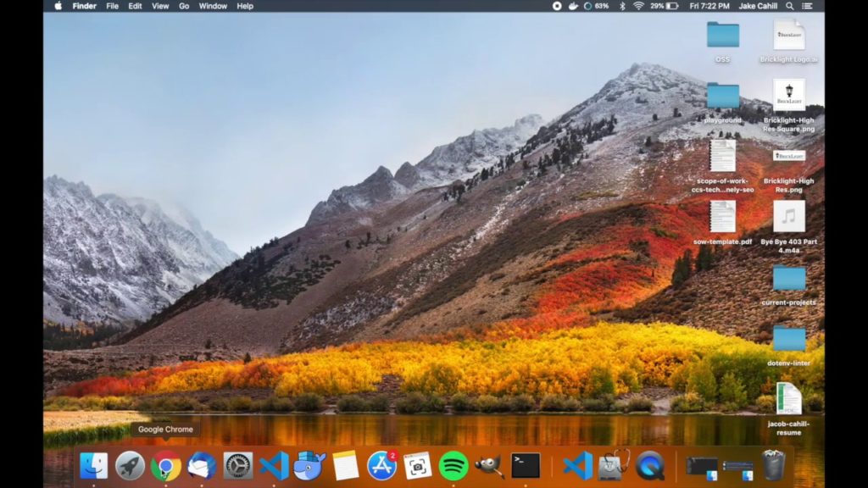Viewport: 868px width, 488px height.
Task: Open the Wi-Fi status menu
Action: (x=638, y=6)
